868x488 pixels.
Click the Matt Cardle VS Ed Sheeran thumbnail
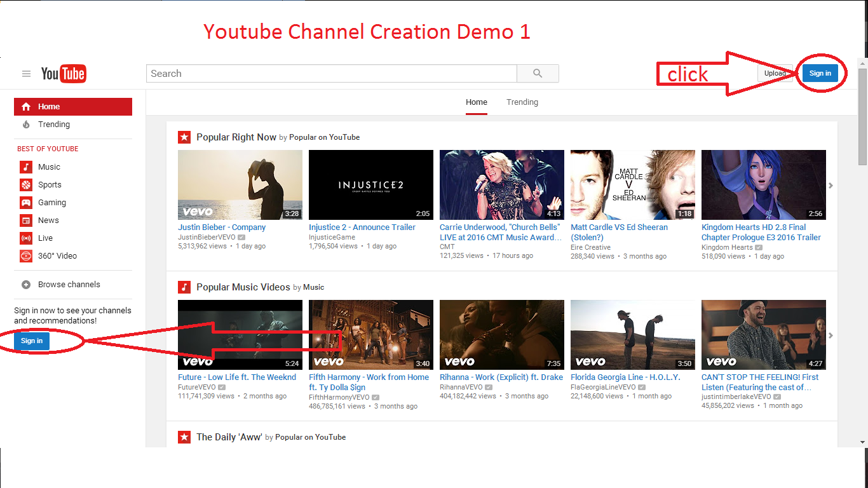pos(633,185)
